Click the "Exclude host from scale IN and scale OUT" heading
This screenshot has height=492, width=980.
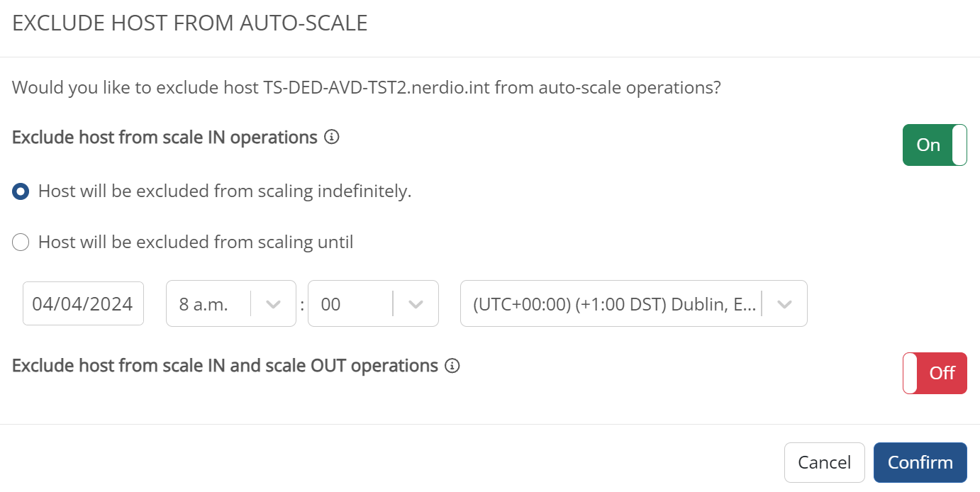(225, 366)
